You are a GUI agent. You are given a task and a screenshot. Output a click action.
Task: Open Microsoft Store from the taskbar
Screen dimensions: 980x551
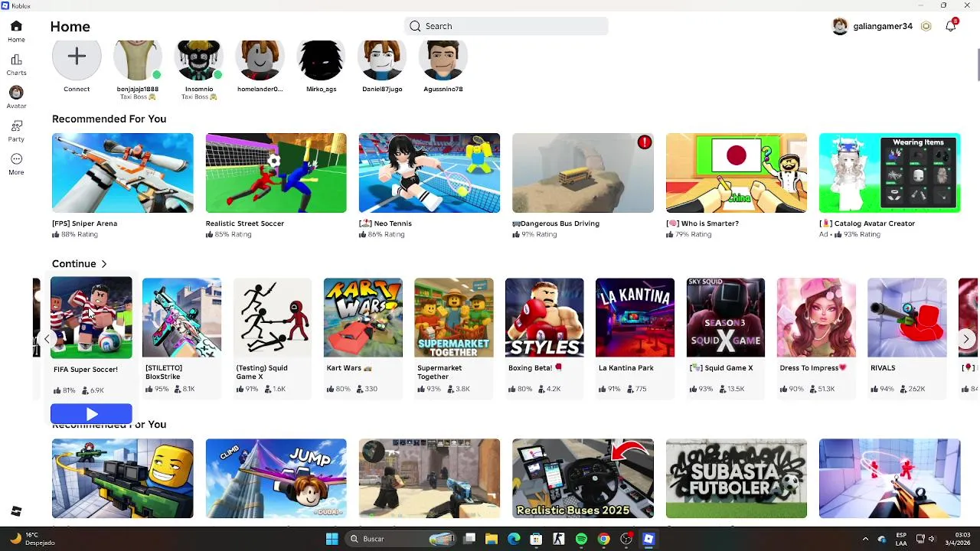(536, 539)
